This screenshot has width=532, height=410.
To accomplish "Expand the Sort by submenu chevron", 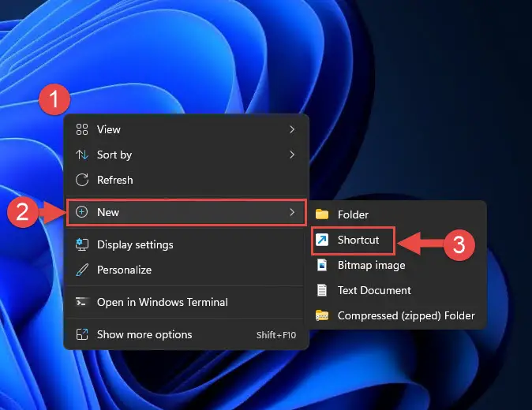I will coord(292,155).
